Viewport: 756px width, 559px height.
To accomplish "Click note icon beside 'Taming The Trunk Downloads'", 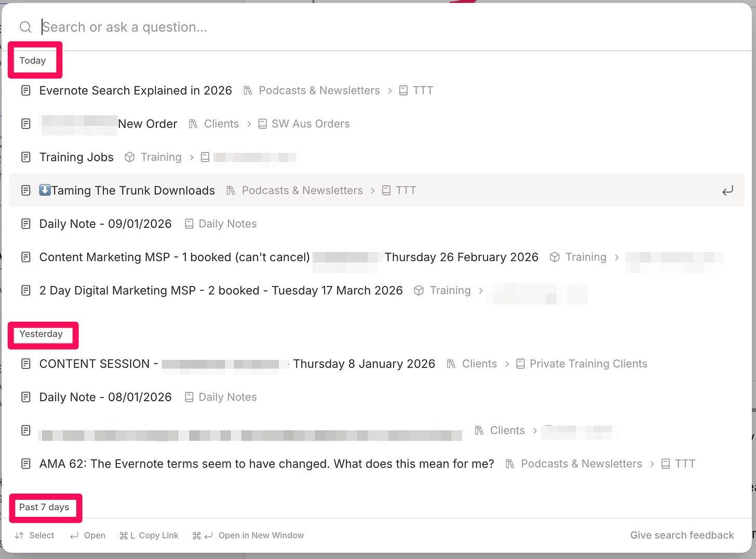I will tap(25, 190).
